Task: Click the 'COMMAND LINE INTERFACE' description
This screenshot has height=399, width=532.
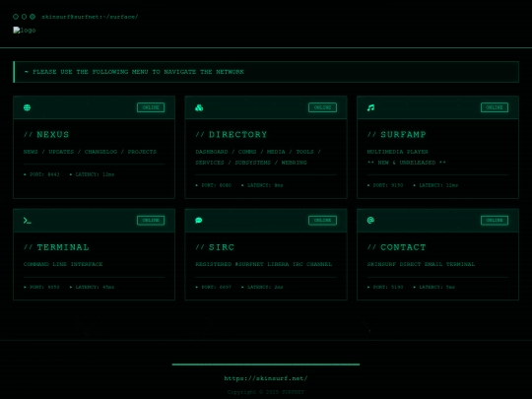Action: click(x=63, y=264)
